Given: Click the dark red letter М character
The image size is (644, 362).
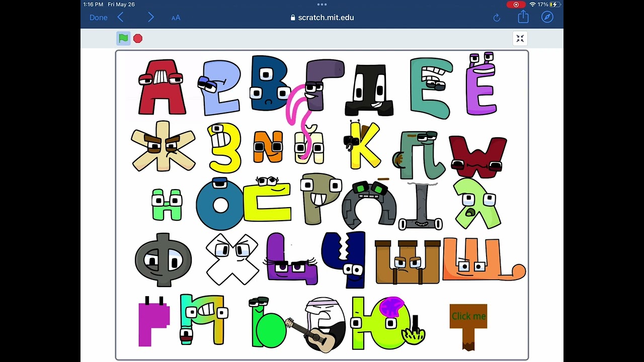Looking at the screenshot, I should click(477, 157).
